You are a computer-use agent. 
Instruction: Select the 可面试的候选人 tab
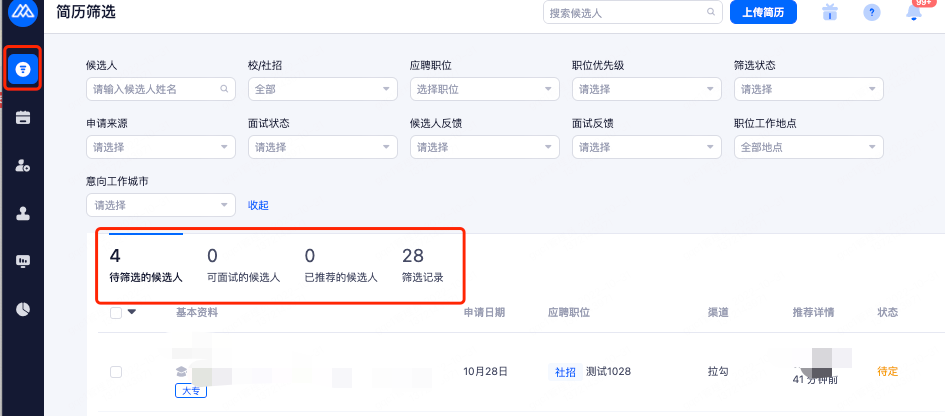243,266
